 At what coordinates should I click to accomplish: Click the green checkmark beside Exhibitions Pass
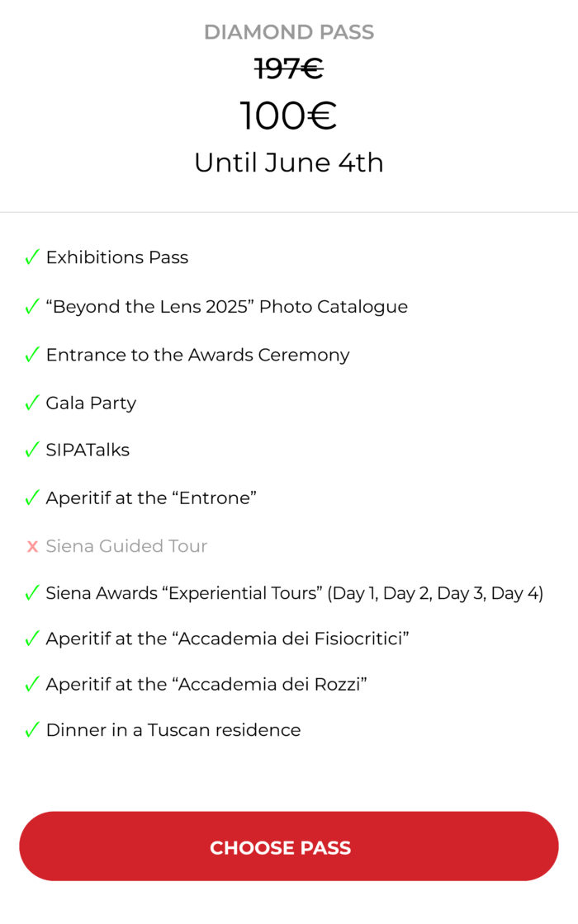(x=32, y=257)
